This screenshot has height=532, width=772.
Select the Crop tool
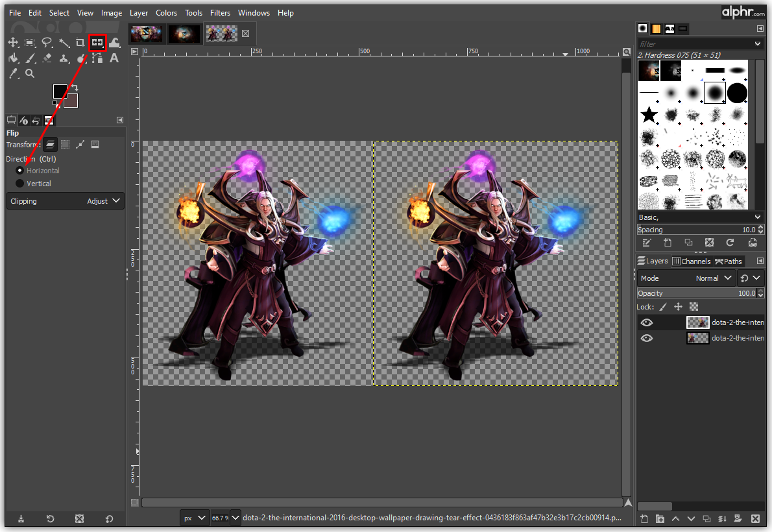pos(80,43)
